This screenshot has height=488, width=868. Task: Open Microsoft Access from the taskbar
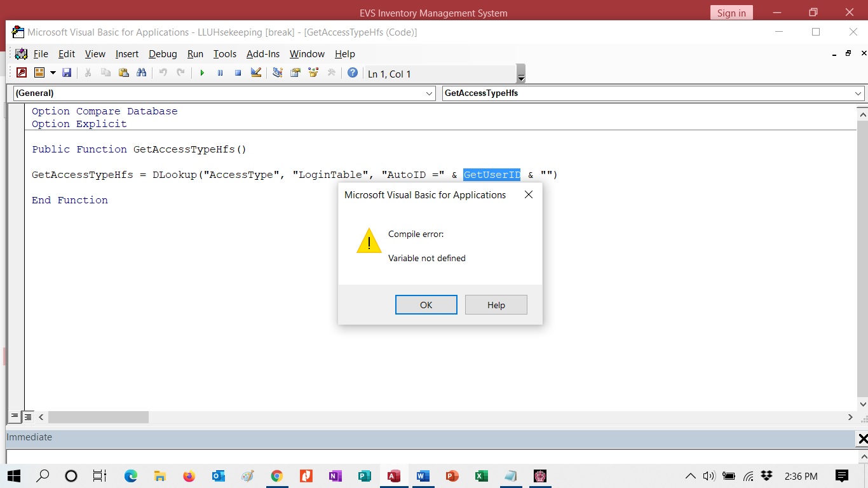393,475
